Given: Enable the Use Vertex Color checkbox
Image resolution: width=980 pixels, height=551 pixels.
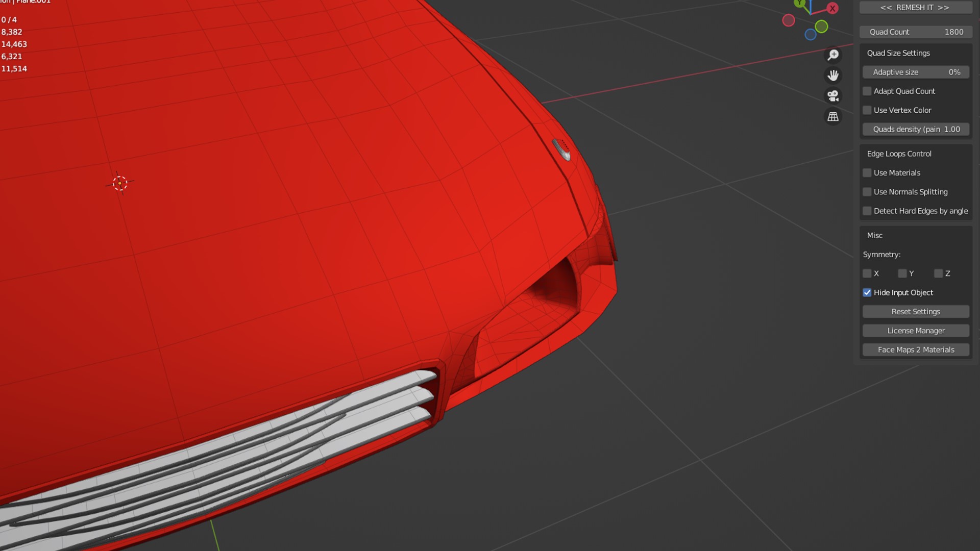Looking at the screenshot, I should (x=867, y=110).
